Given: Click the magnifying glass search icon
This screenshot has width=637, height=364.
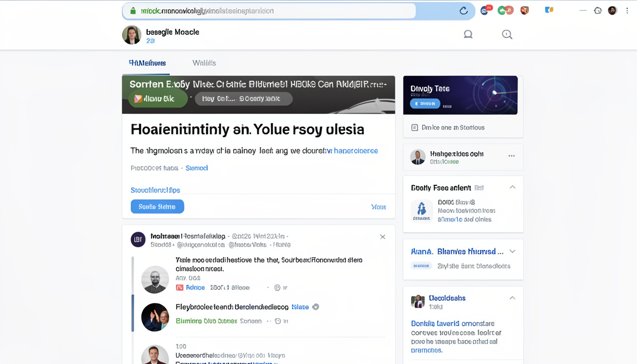Looking at the screenshot, I should 507,34.
